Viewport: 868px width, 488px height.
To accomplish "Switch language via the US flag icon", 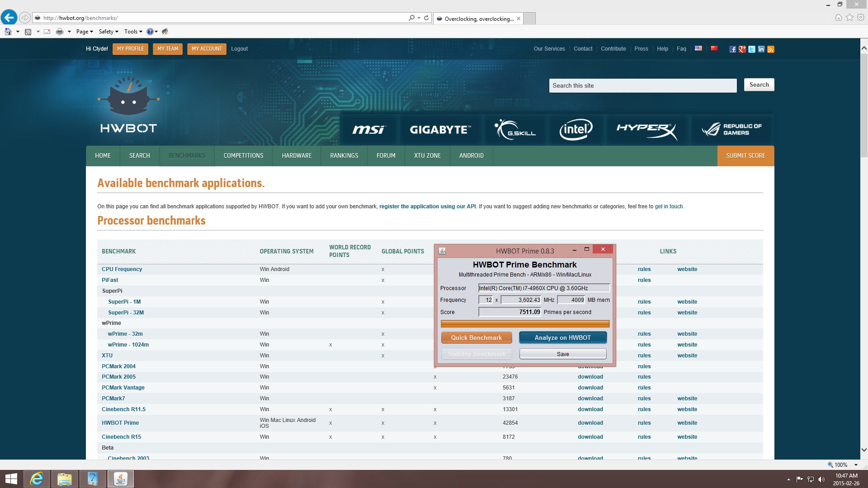I will tap(698, 48).
